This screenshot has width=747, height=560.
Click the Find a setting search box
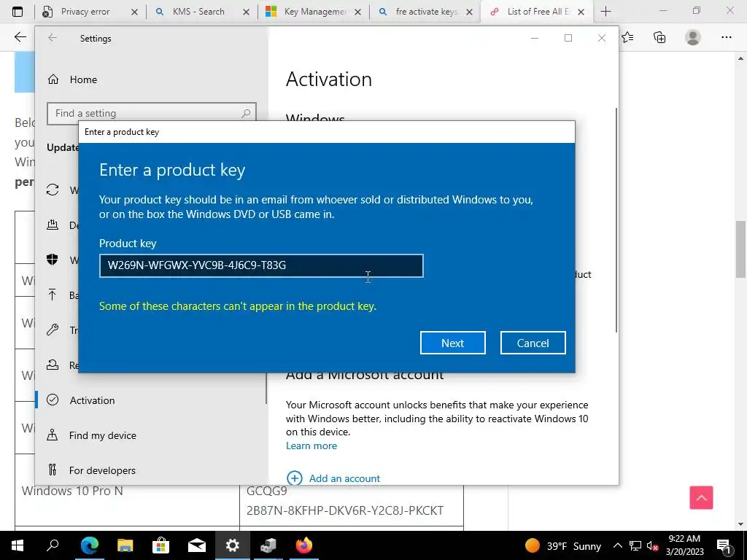[x=152, y=113]
